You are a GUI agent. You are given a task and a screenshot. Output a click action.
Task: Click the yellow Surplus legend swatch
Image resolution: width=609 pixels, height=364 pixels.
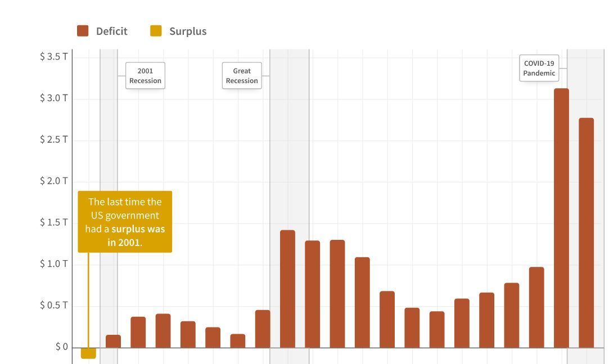(x=156, y=31)
